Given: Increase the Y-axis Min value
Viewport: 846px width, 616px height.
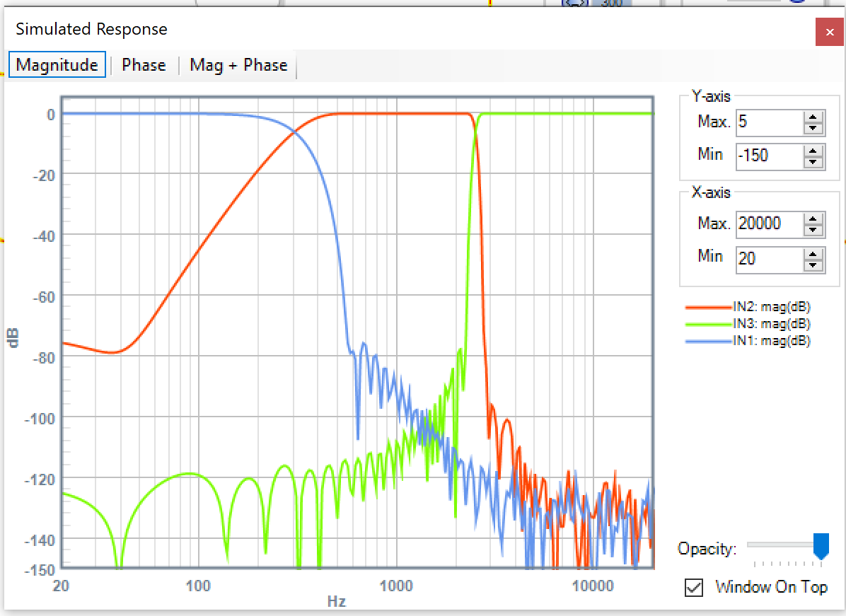Looking at the screenshot, I should 813,150.
